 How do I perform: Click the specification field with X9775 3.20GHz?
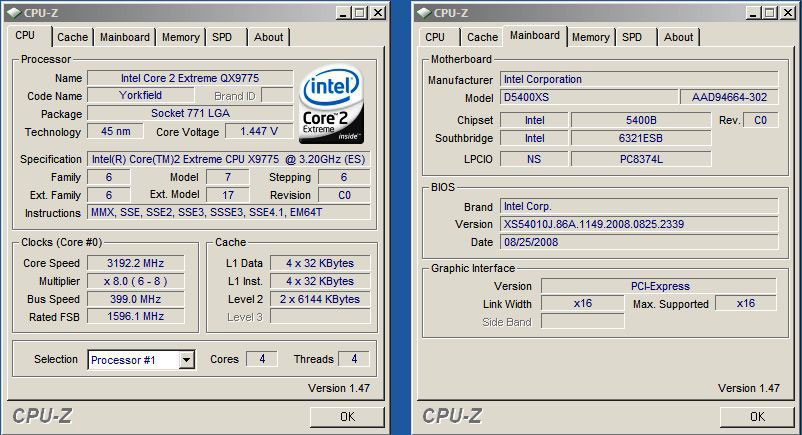[x=229, y=159]
